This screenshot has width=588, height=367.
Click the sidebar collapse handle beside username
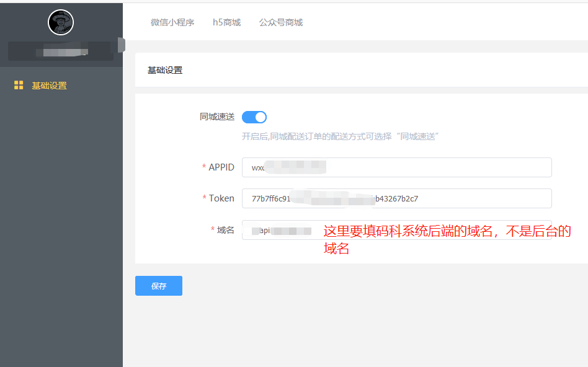coord(122,45)
